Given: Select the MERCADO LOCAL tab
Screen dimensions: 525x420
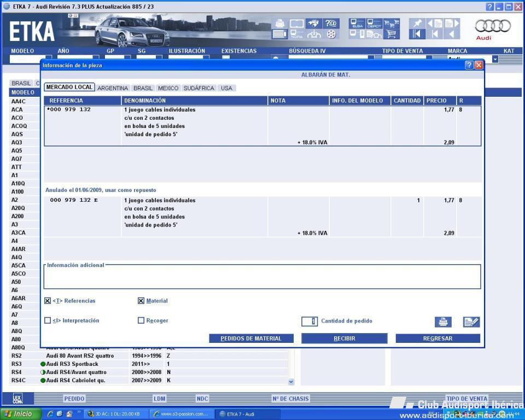Looking at the screenshot, I should 69,87.
